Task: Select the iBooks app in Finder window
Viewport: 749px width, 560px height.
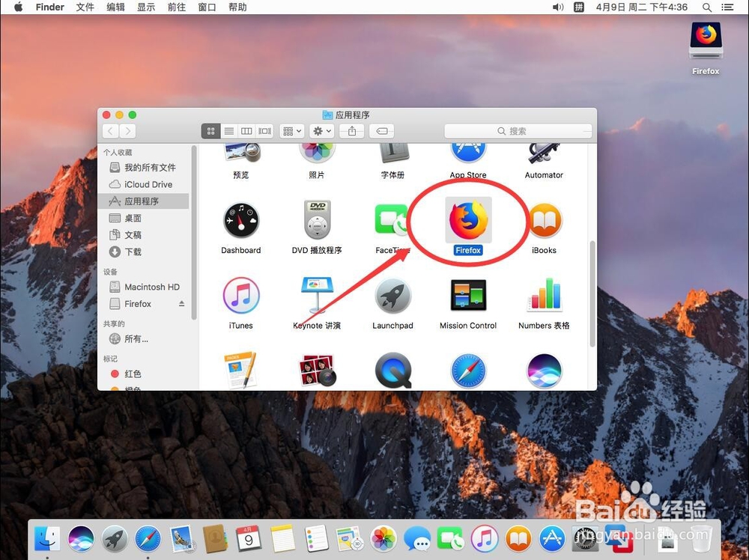Action: coord(545,221)
